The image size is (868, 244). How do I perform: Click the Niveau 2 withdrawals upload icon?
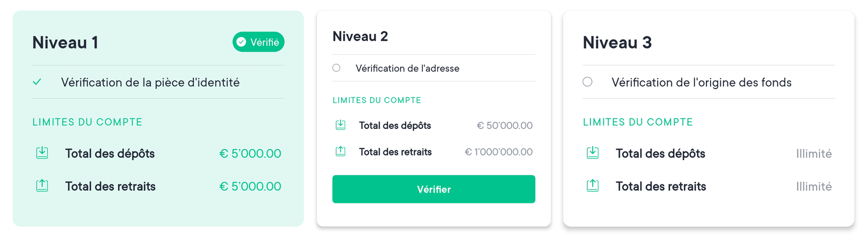click(x=341, y=151)
